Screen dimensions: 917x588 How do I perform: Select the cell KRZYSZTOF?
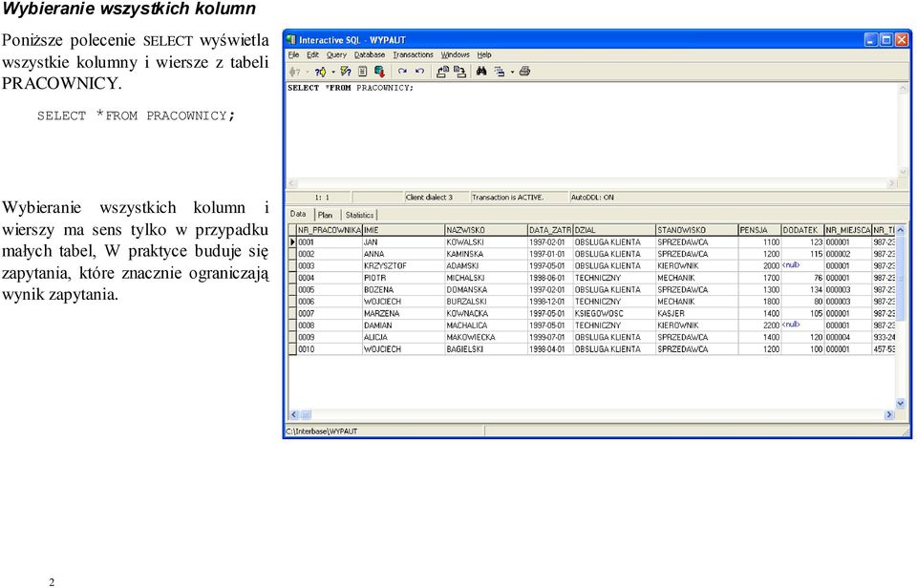[x=403, y=266]
